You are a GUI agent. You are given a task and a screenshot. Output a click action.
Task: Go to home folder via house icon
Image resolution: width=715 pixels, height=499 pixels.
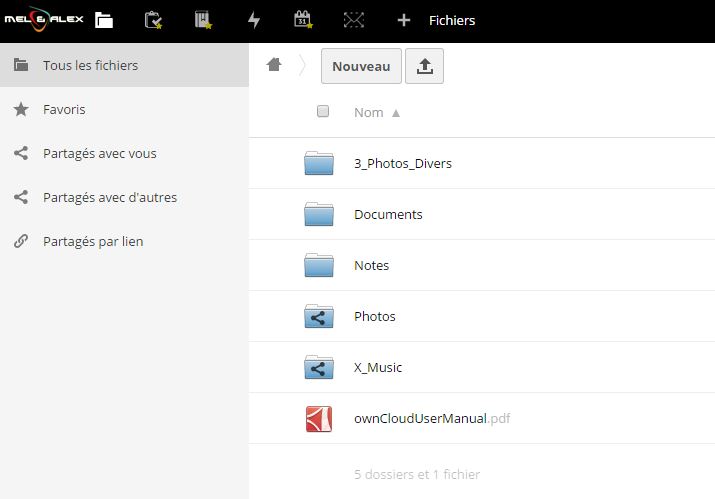(x=274, y=65)
